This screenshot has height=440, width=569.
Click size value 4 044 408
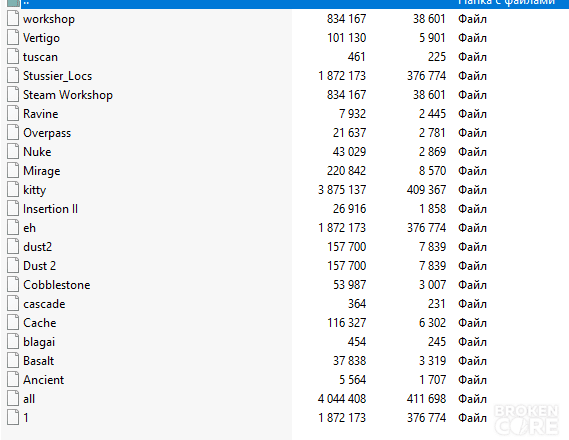click(x=342, y=399)
